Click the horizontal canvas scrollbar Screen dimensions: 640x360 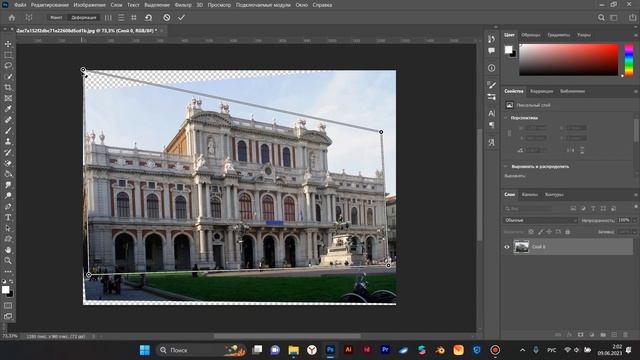point(287,336)
